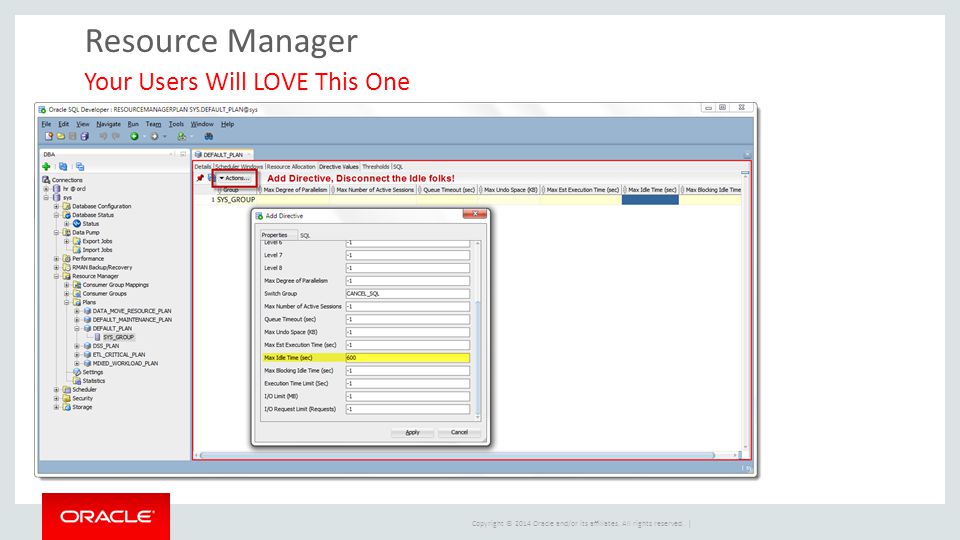This screenshot has width=960, height=540.
Task: Expand the Scheduler node
Action: (56, 389)
